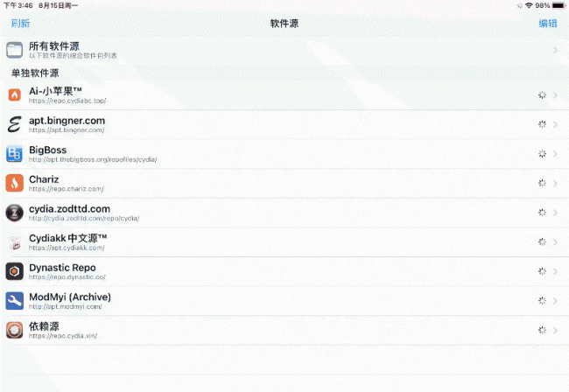
Task: Open the cydia.zodttd.com source name
Action: tap(70, 209)
